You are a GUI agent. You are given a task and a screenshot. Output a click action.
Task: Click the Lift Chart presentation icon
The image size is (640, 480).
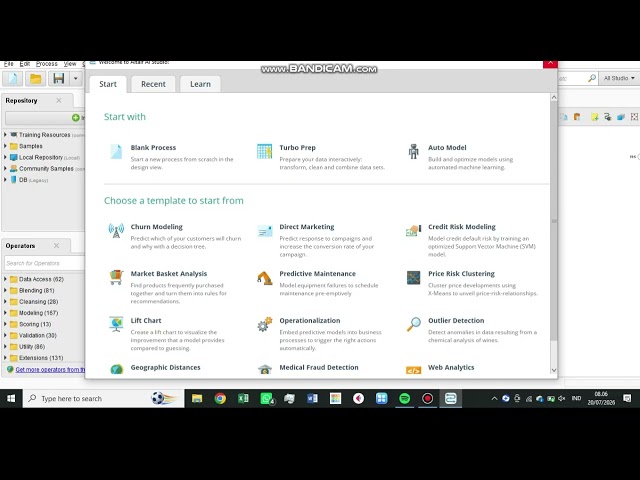tap(116, 324)
